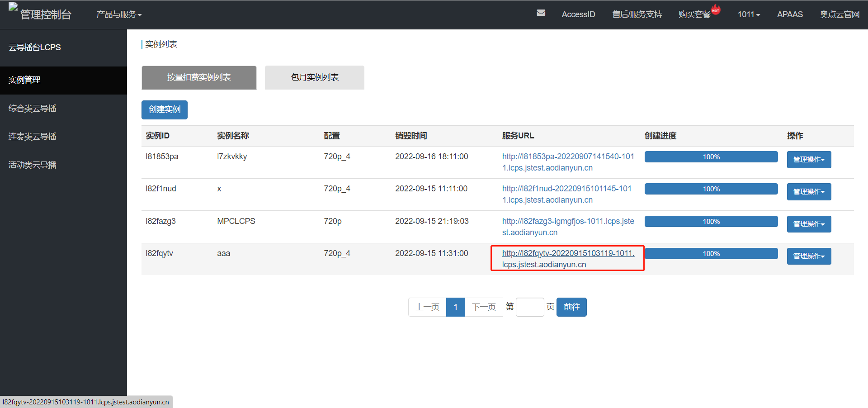Switch to 包月实例列表 tab
The width and height of the screenshot is (868, 408).
tap(314, 77)
